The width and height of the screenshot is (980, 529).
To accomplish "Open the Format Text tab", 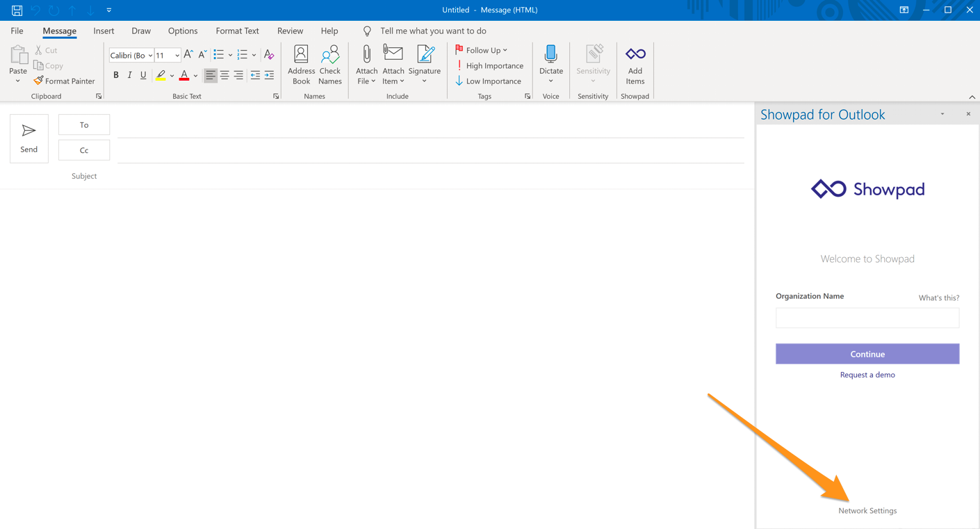I will (237, 31).
